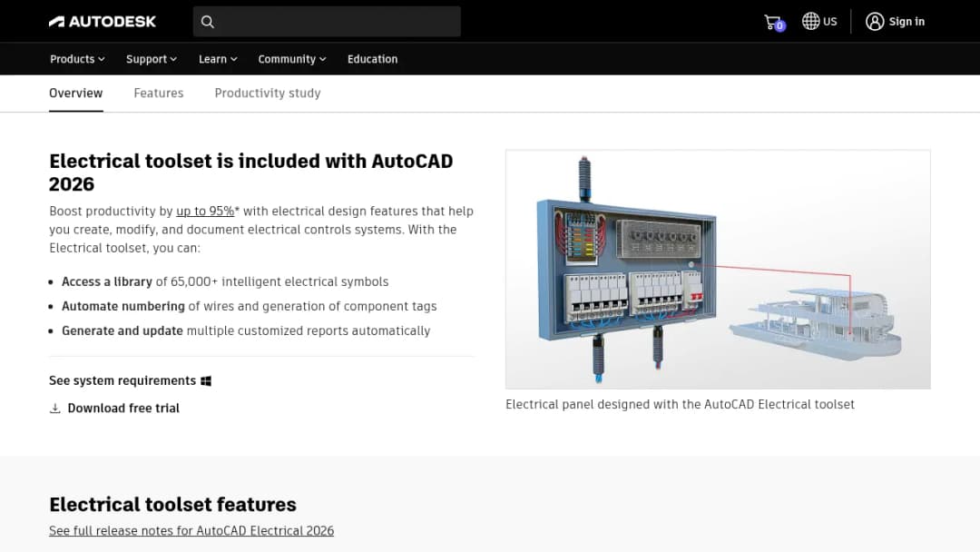Click the Sign in link
Image resolution: width=980 pixels, height=552 pixels.
[x=906, y=21]
